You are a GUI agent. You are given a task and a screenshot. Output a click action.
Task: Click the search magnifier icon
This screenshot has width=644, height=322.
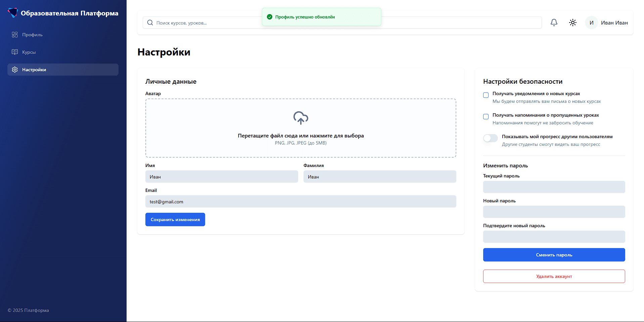[x=150, y=23]
